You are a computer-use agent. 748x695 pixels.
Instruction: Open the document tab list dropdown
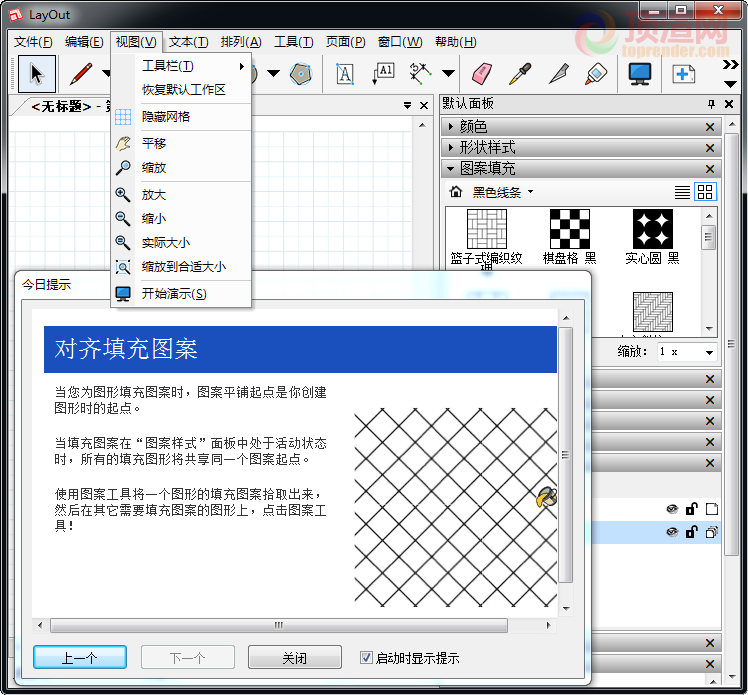407,105
